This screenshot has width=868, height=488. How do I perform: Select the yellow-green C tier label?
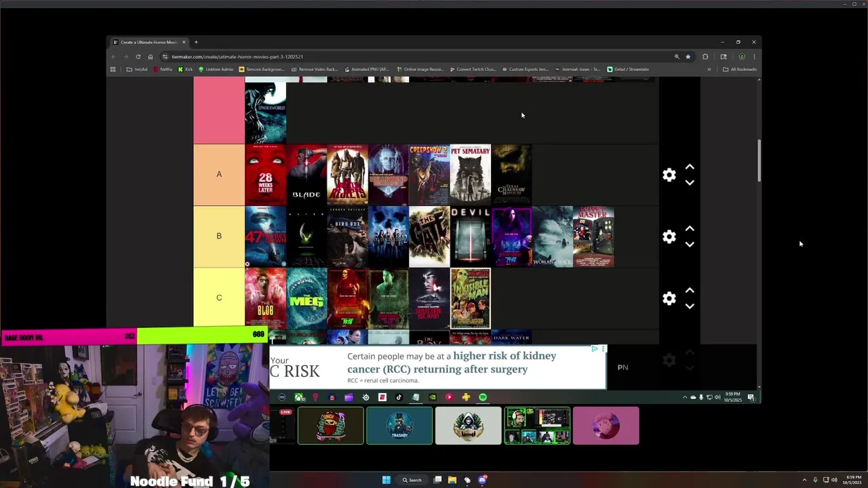point(219,298)
